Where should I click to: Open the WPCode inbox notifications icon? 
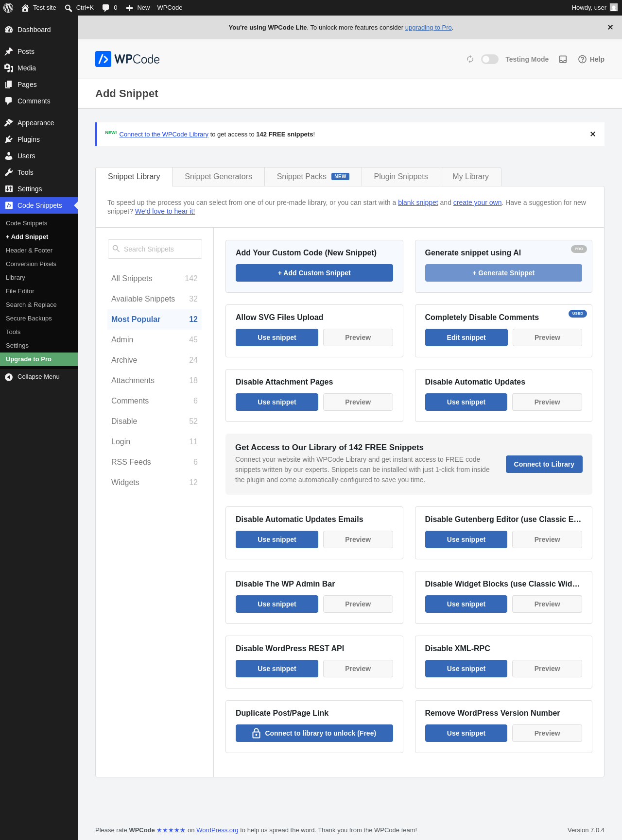point(563,59)
